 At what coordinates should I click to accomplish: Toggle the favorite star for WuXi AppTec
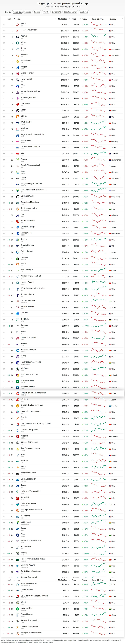click(x=4, y=123)
